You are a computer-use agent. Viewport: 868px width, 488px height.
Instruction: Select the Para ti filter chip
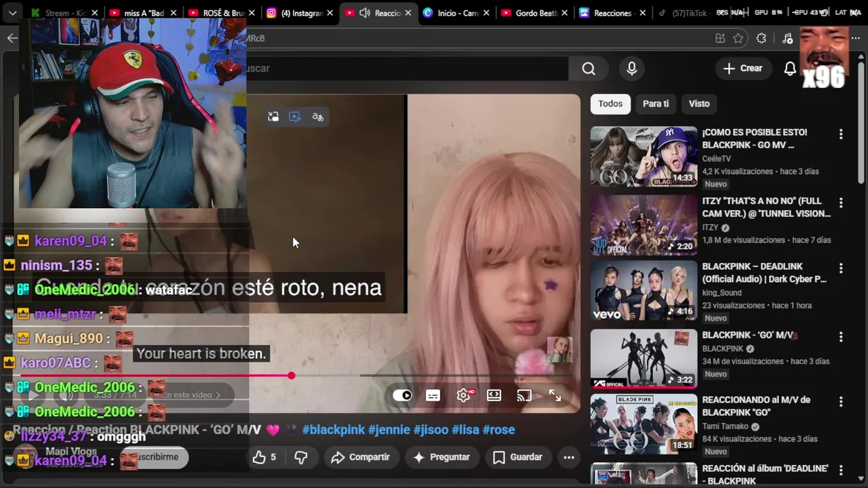[656, 104]
